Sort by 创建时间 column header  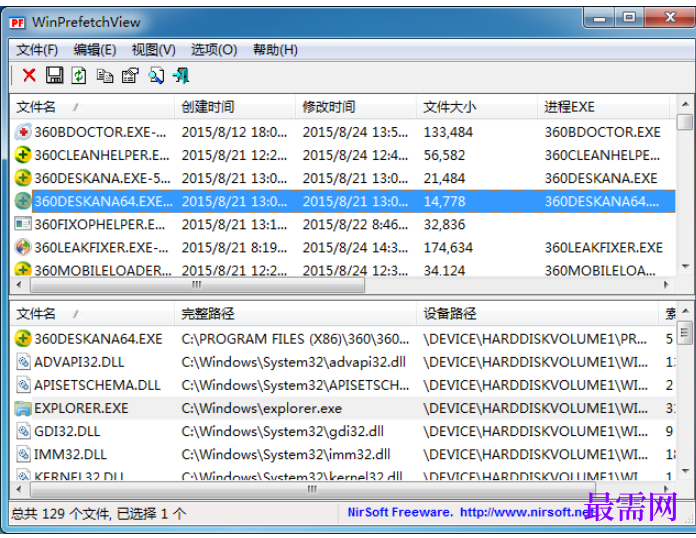coord(235,107)
